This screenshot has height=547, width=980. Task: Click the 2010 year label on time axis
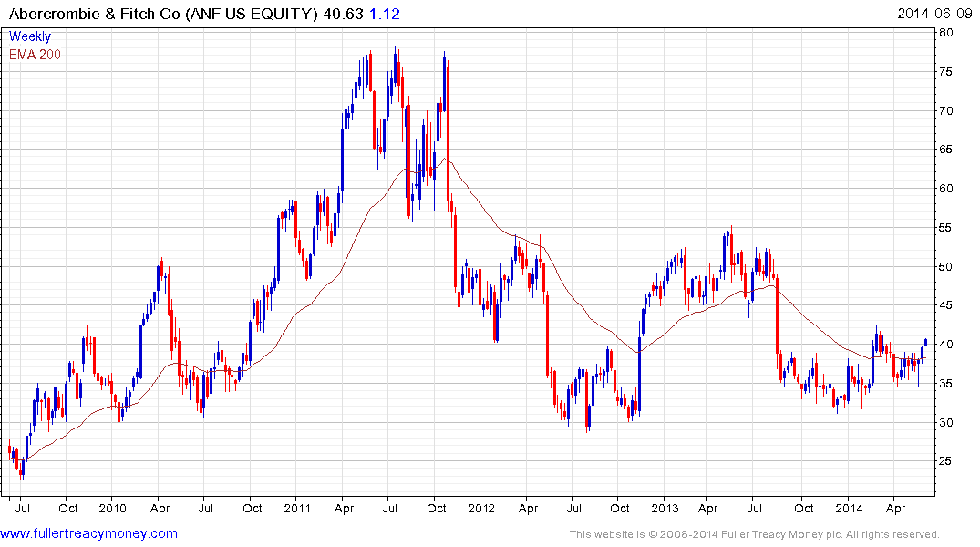(113, 508)
